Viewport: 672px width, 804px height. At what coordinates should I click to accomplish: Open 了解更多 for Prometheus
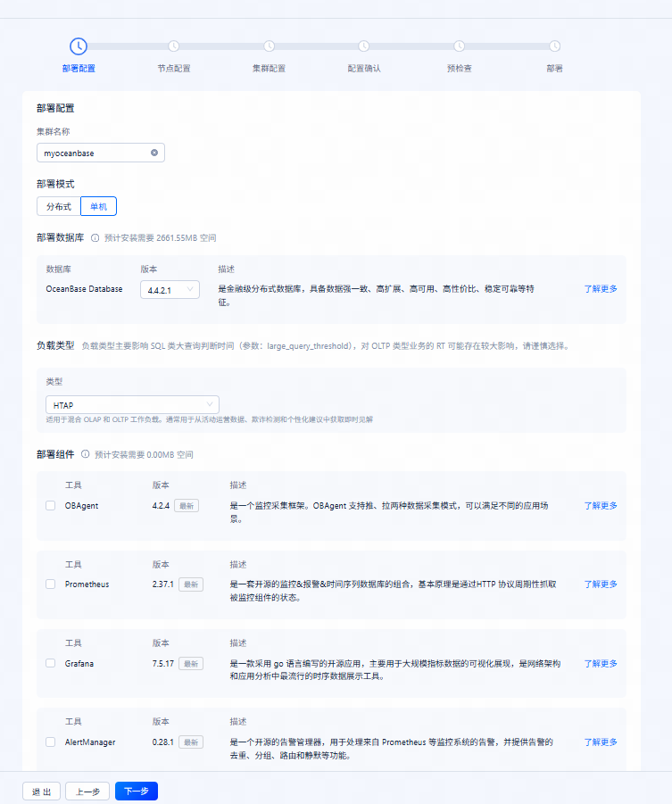point(601,584)
